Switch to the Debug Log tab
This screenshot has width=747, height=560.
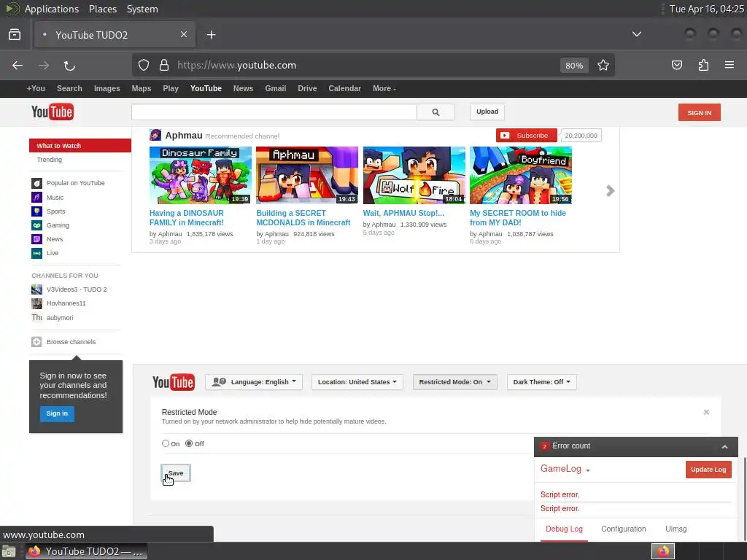(x=564, y=529)
